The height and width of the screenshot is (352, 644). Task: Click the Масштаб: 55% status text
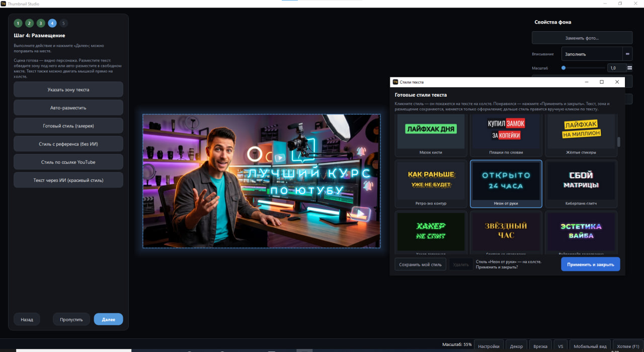point(457,344)
